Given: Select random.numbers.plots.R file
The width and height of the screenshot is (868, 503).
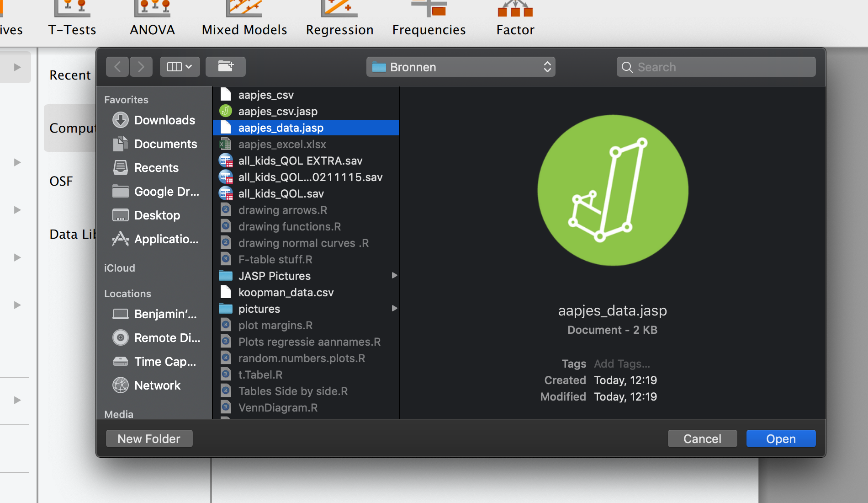Looking at the screenshot, I should [x=306, y=358].
